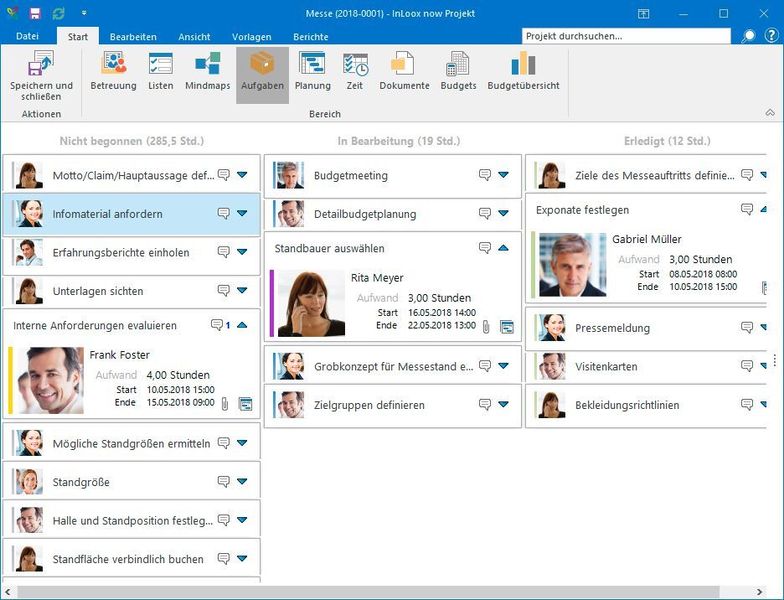Switch to the Start tab
784x600 pixels.
tap(78, 36)
